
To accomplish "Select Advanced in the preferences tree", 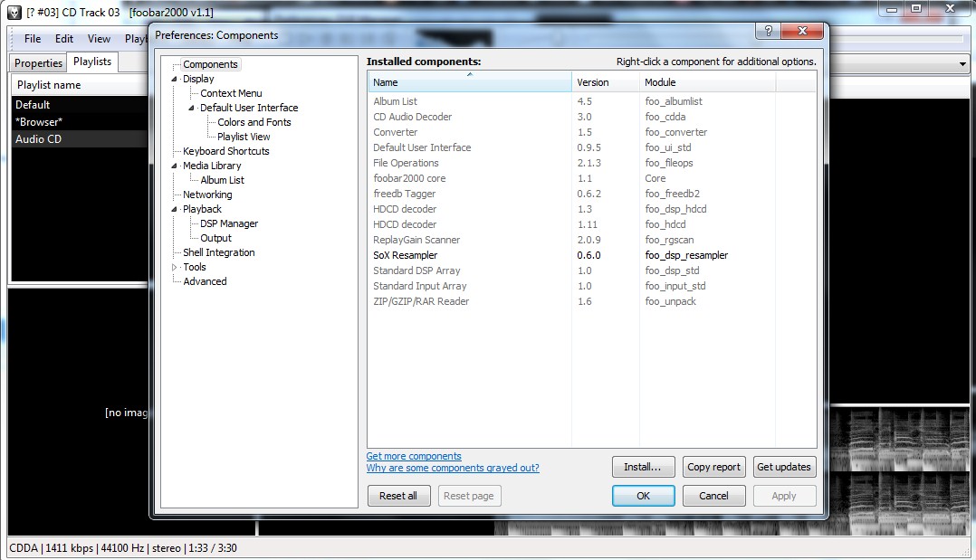I will [x=205, y=281].
